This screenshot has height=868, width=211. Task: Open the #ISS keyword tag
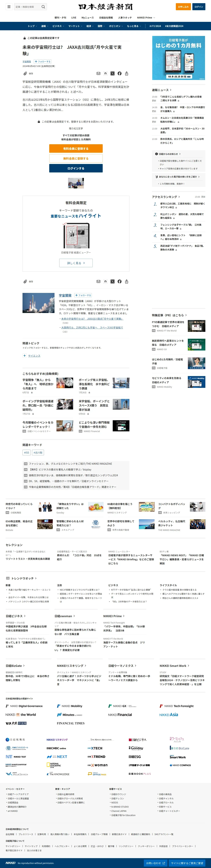[x=26, y=452]
